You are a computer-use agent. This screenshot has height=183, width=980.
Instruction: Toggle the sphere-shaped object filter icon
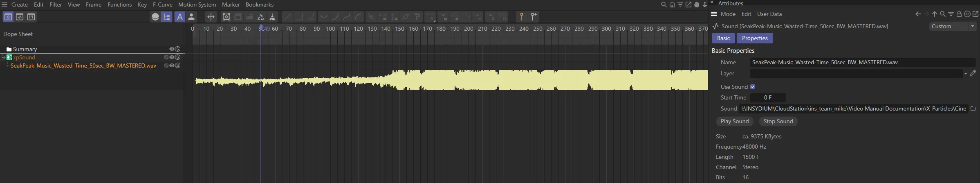click(155, 17)
